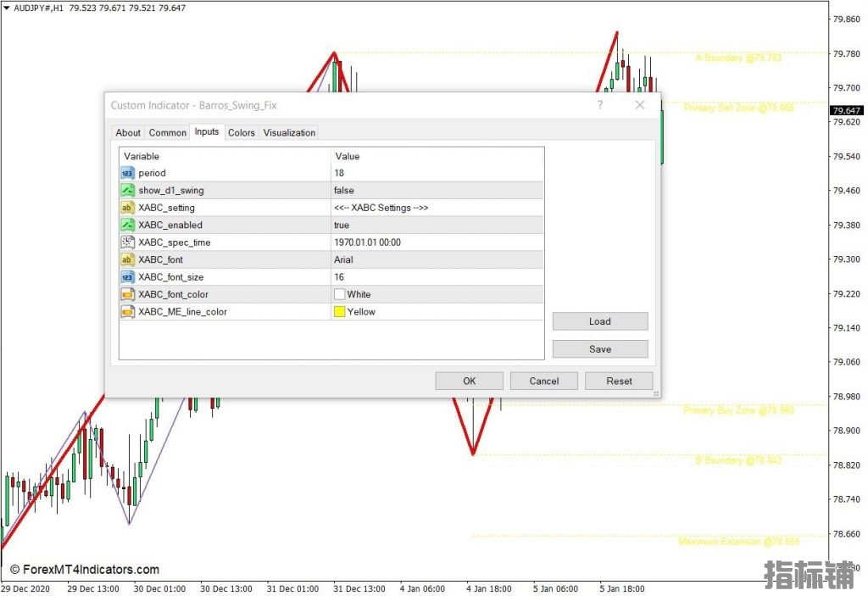This screenshot has height=596, width=868.
Task: Switch to the Colors tab
Action: (242, 132)
